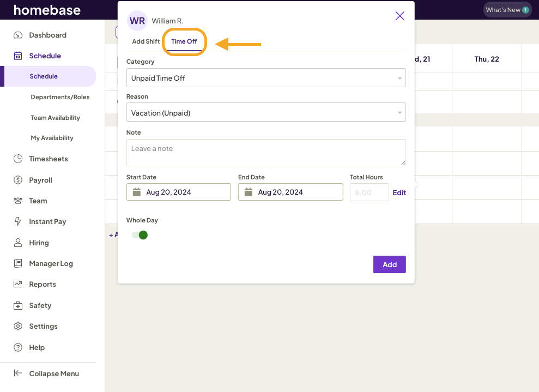The width and height of the screenshot is (539, 392).
Task: Select the Time Off tab
Action: [x=184, y=41]
